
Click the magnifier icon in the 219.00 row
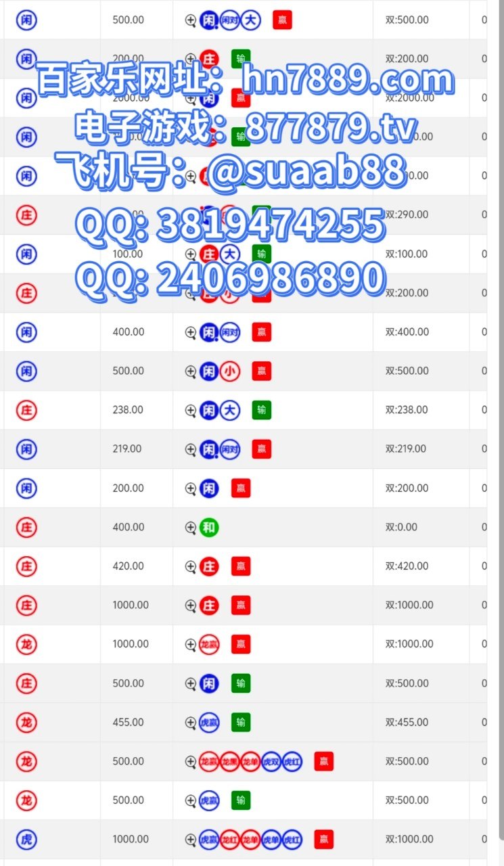tap(191, 449)
